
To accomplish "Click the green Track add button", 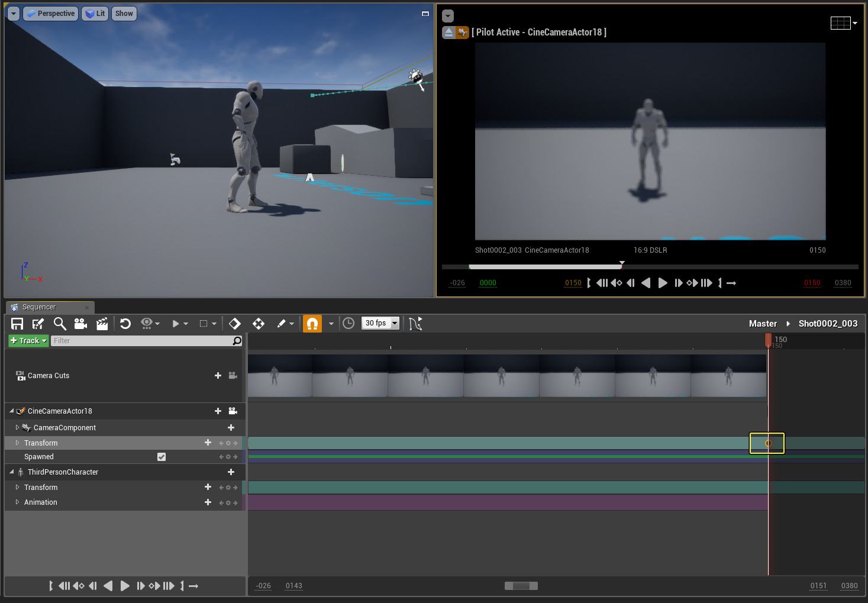I will [28, 341].
